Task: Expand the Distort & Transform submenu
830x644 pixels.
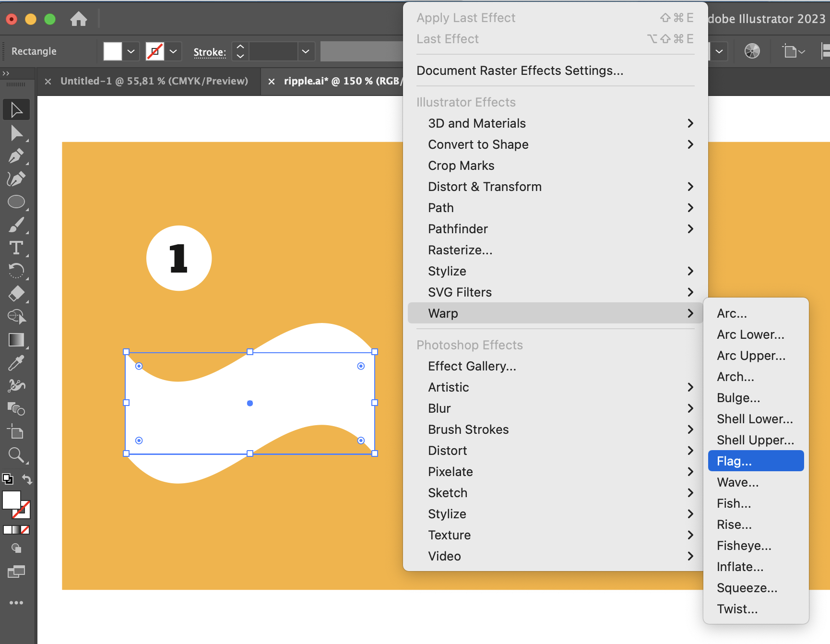Action: pyautogui.click(x=485, y=187)
